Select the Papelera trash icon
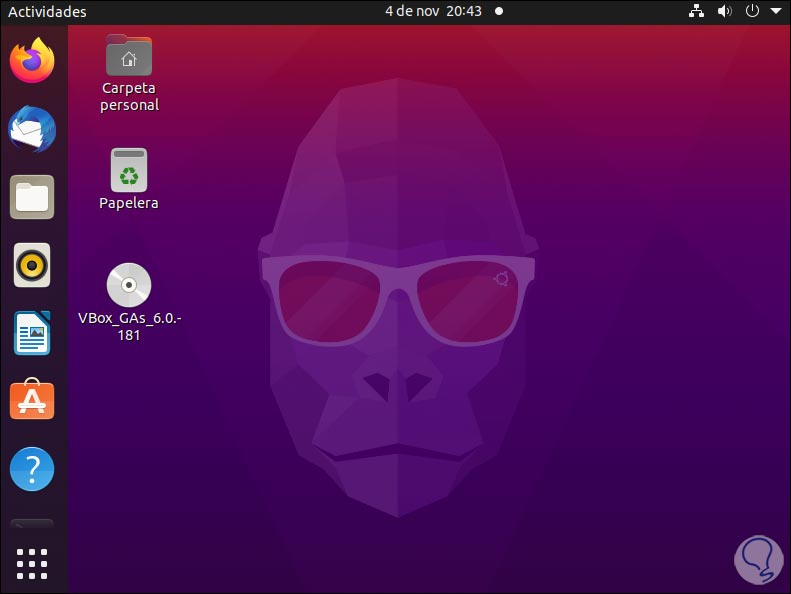The width and height of the screenshot is (791, 594). [129, 179]
